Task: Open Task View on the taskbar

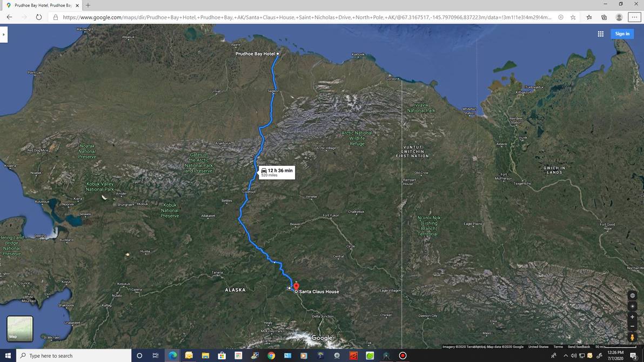Action: coord(156,356)
